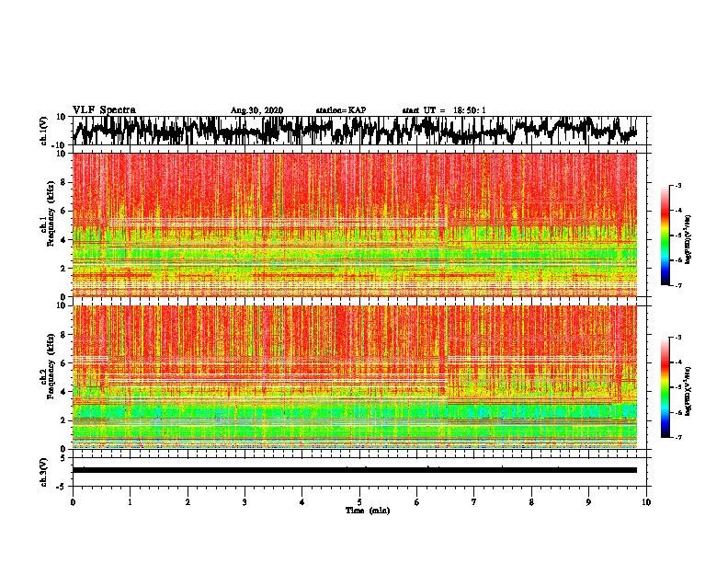
Task: Click the time axis tick label "6"
Action: [x=417, y=502]
